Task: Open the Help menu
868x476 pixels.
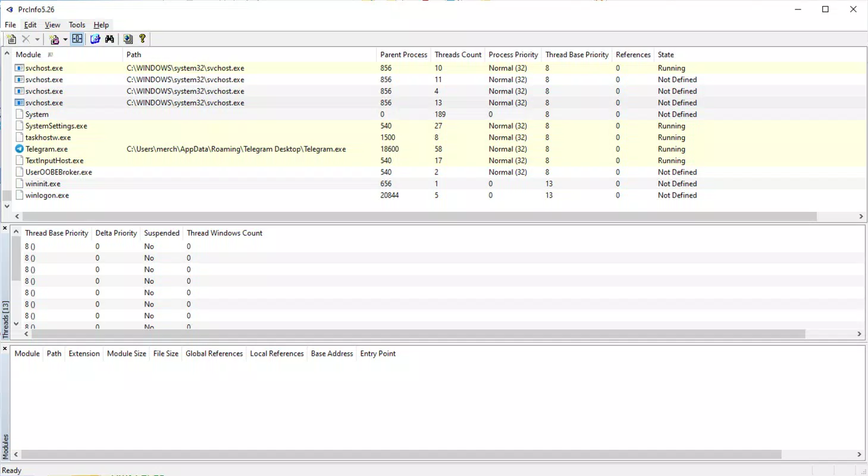Action: coord(101,25)
